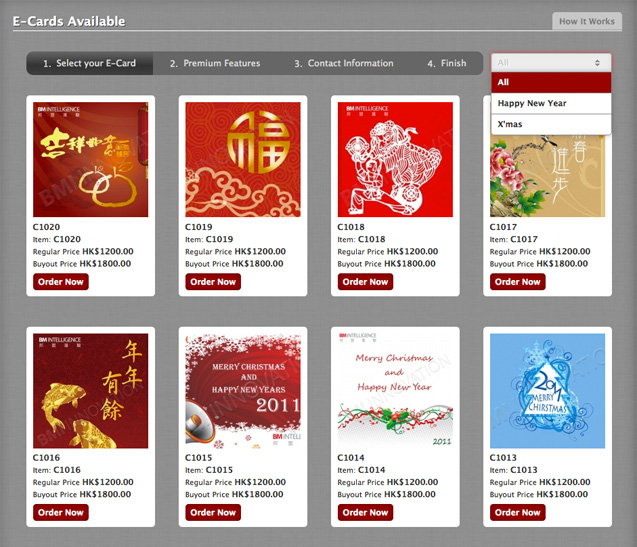Click the How It Works button
This screenshot has width=637, height=547.
[x=587, y=21]
